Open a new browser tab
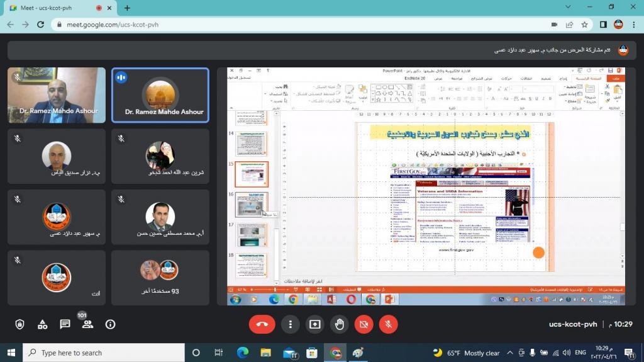 click(127, 8)
